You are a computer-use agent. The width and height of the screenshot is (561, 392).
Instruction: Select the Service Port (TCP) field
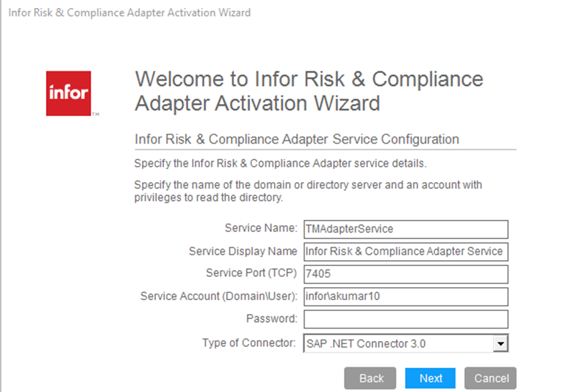click(405, 274)
